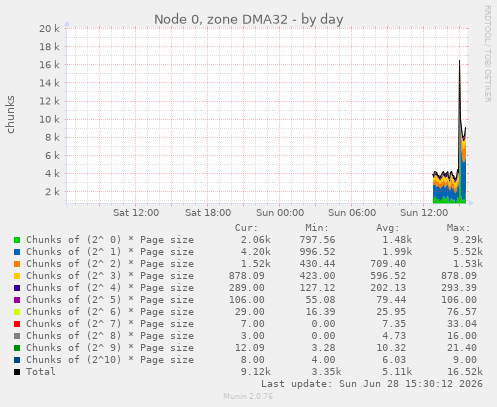Select the 'Chunks of (2^ 0) × Page size' legend label

(110, 240)
